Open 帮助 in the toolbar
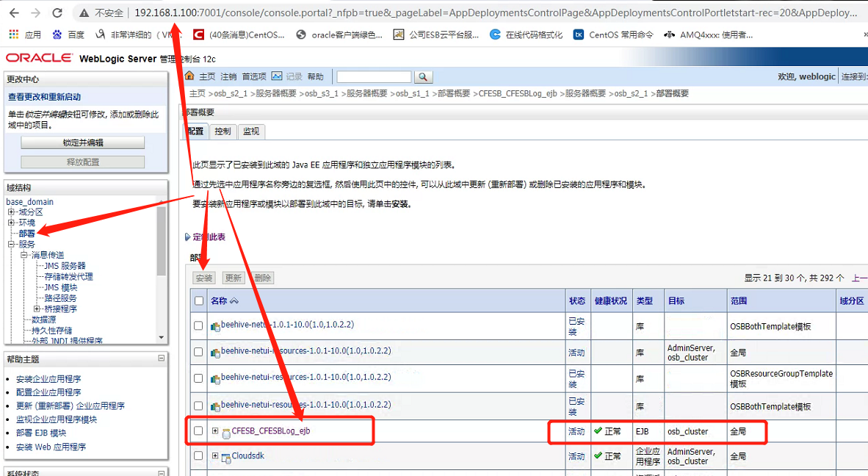The height and width of the screenshot is (476, 868). pyautogui.click(x=316, y=76)
